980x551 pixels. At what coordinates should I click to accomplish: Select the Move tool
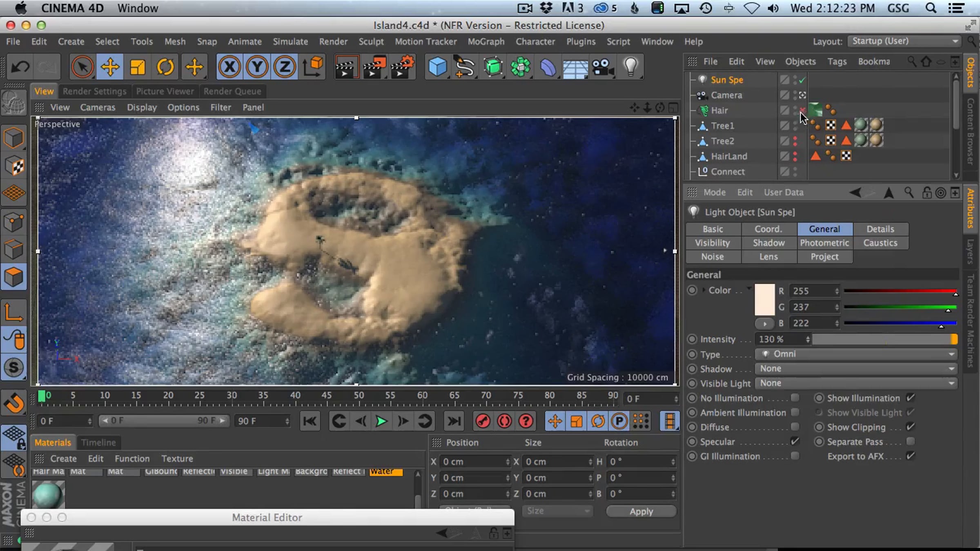click(x=110, y=67)
